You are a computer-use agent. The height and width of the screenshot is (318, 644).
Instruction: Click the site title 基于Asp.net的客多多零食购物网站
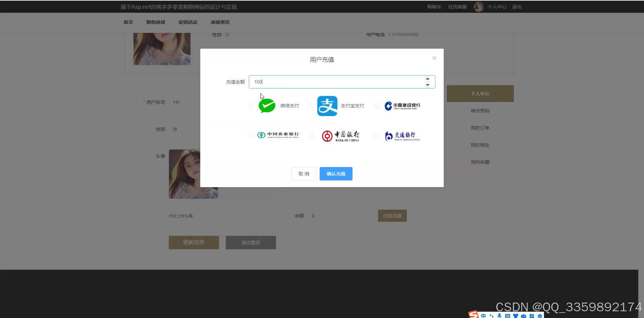[178, 7]
